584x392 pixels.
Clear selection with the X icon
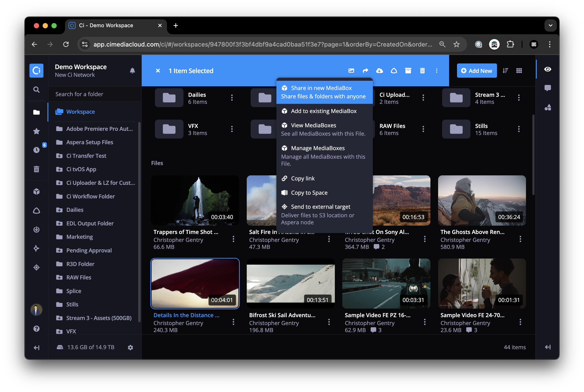[158, 71]
